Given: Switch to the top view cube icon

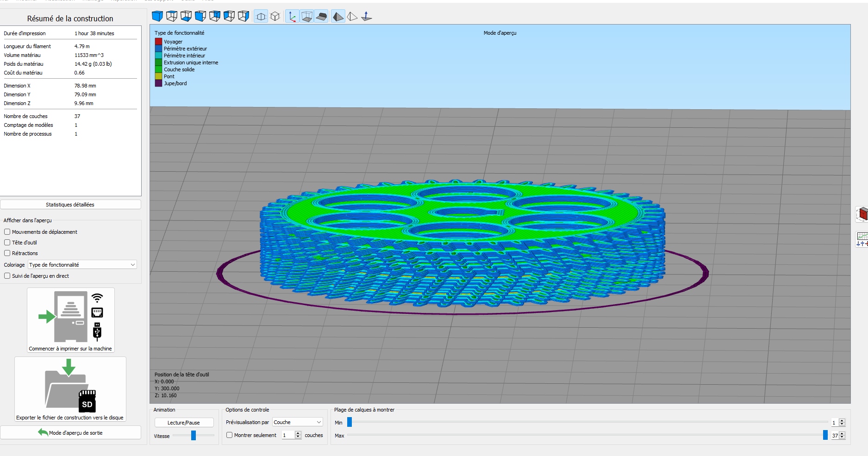Looking at the screenshot, I should click(172, 16).
